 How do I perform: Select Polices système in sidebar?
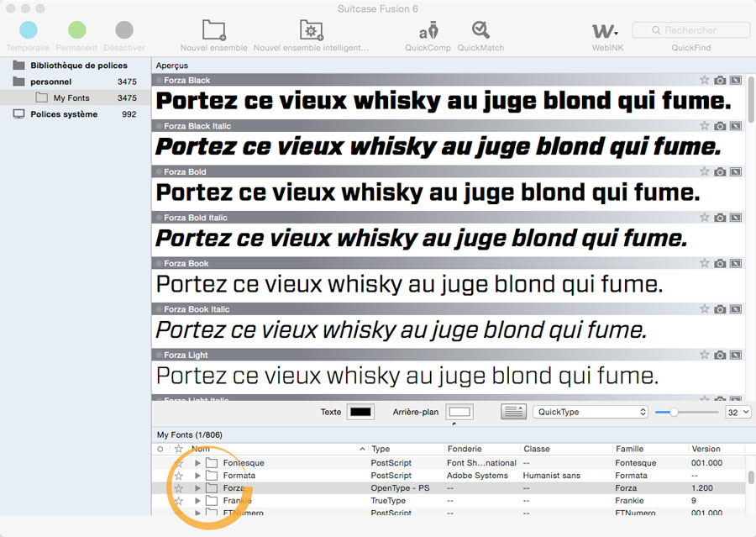[x=75, y=113]
